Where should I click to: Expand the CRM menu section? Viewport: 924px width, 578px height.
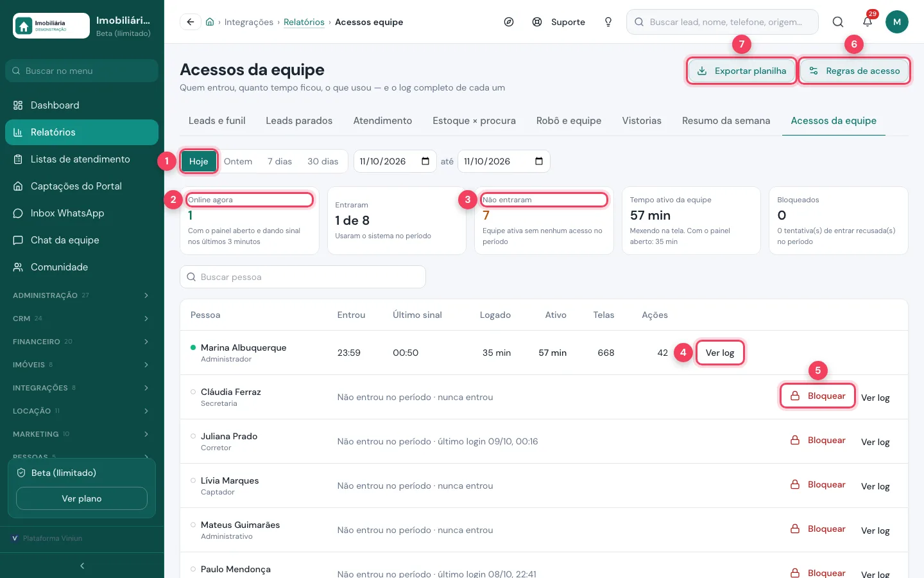[x=81, y=319]
